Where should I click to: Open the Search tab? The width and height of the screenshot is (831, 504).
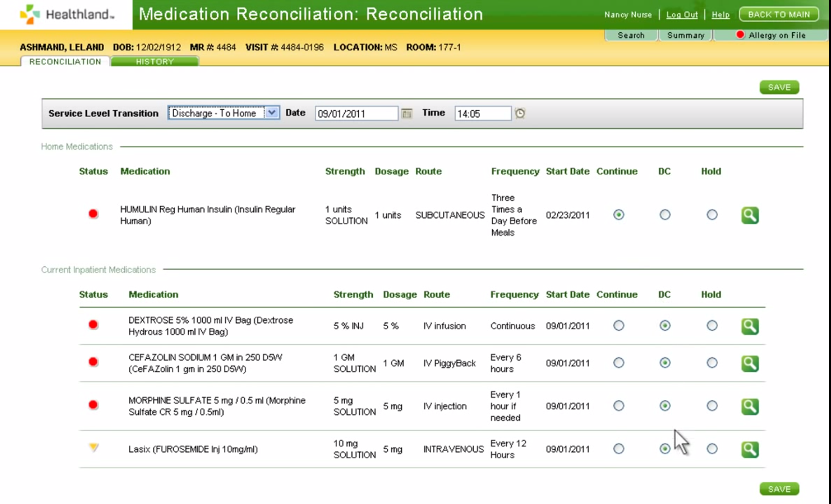(x=631, y=35)
